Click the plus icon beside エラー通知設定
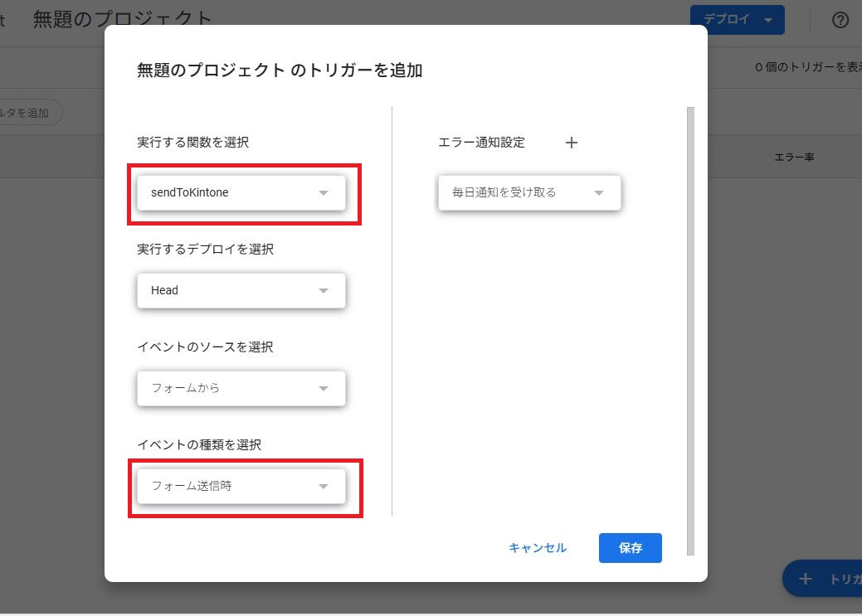862x616 pixels. 571,142
